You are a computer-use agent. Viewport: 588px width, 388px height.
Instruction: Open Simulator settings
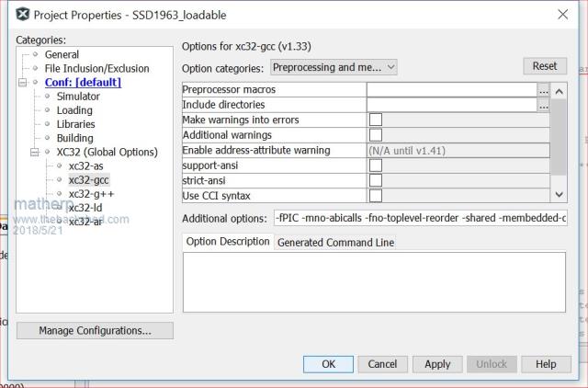tap(78, 96)
